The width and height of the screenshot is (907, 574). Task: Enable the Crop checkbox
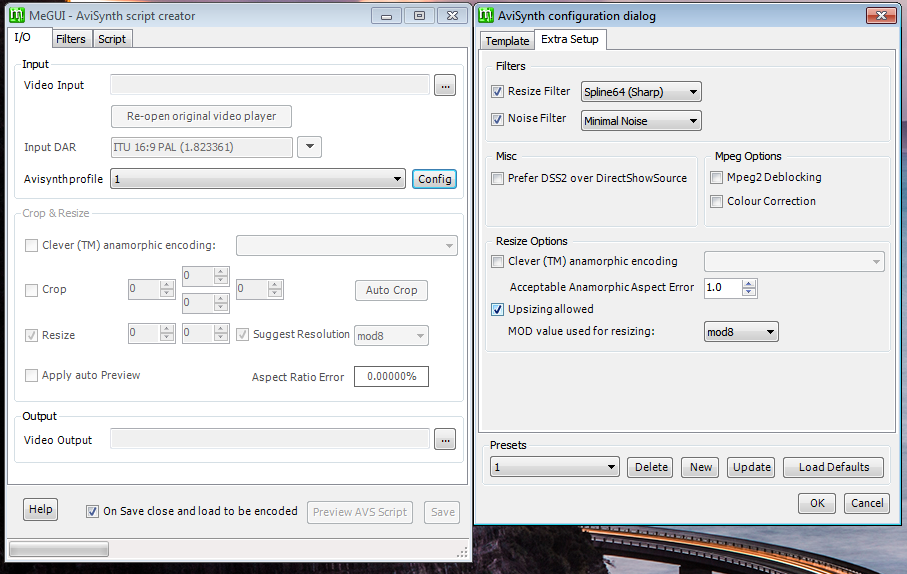pyautogui.click(x=31, y=290)
